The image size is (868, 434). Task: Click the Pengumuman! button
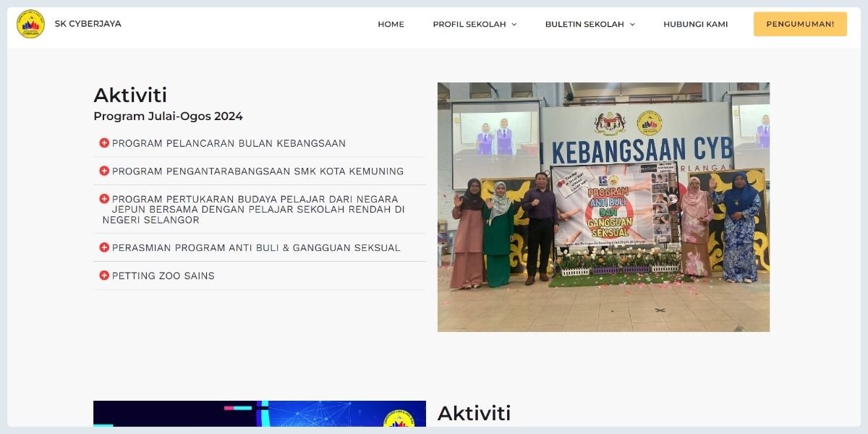click(x=799, y=24)
